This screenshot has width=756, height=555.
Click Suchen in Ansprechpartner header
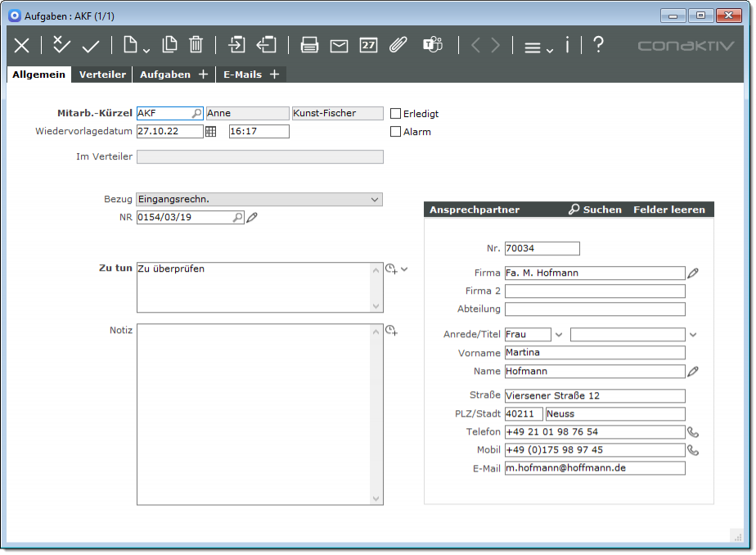595,210
